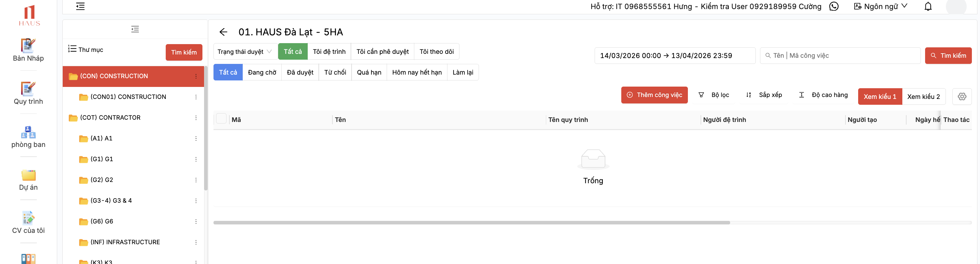Click the Thêm công việc button
Screen dimensions: 980x264
click(654, 95)
